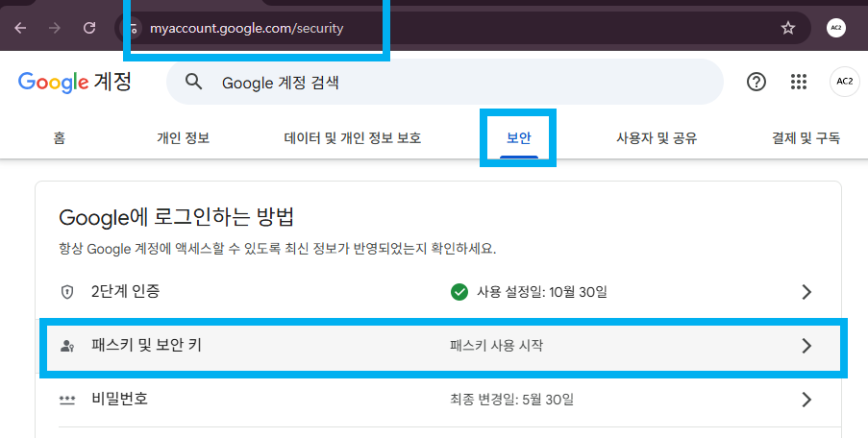
Task: Expand the 2단계 인증 row chevron
Action: [806, 291]
